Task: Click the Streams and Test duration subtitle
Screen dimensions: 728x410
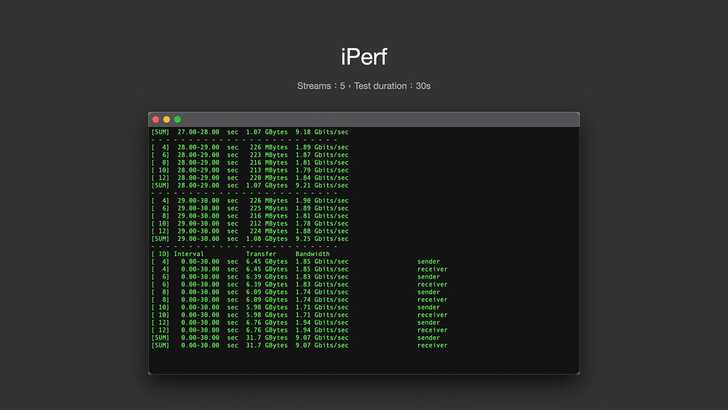Action: [363, 86]
